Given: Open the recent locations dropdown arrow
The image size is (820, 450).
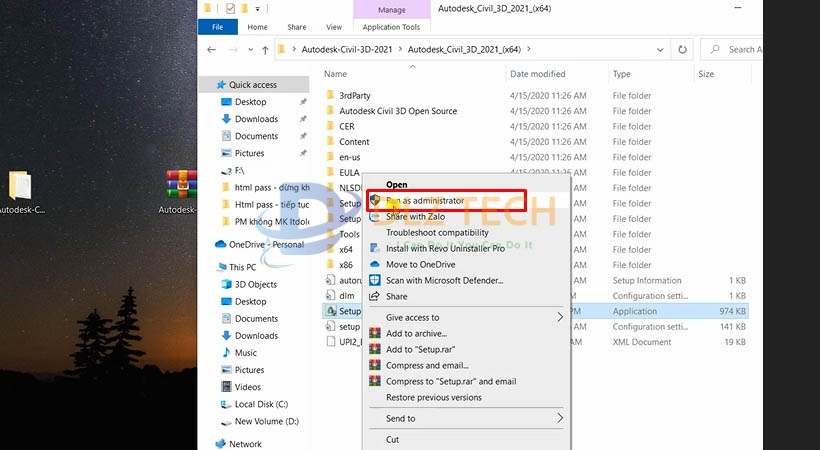Looking at the screenshot, I should (250, 50).
